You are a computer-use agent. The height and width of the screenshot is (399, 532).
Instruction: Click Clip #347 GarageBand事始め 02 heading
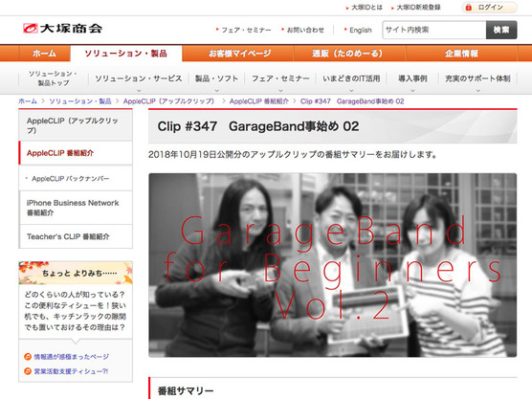258,126
